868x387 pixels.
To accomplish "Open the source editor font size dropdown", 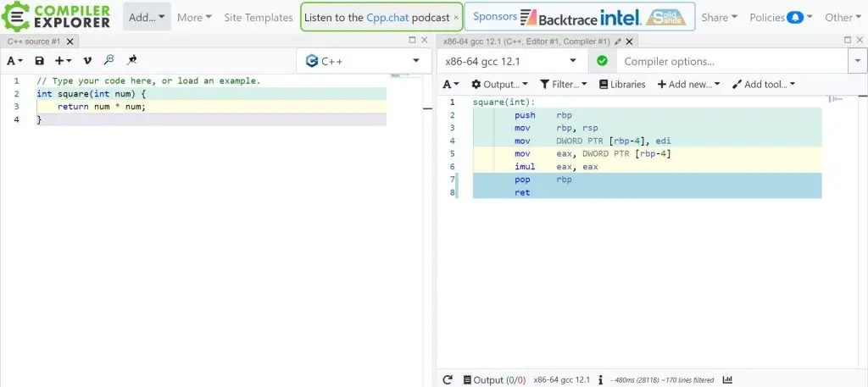I will coord(14,61).
